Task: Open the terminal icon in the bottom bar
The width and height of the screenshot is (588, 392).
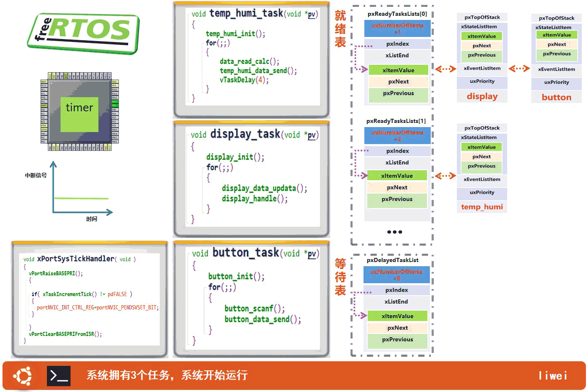Action: 59,376
